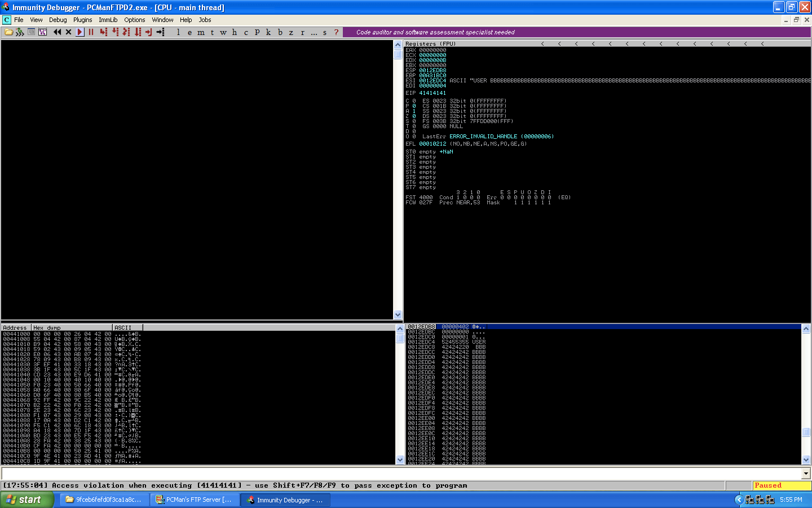This screenshot has width=812, height=508.
Task: Show Memory map via 'm' button
Action: click(x=201, y=32)
